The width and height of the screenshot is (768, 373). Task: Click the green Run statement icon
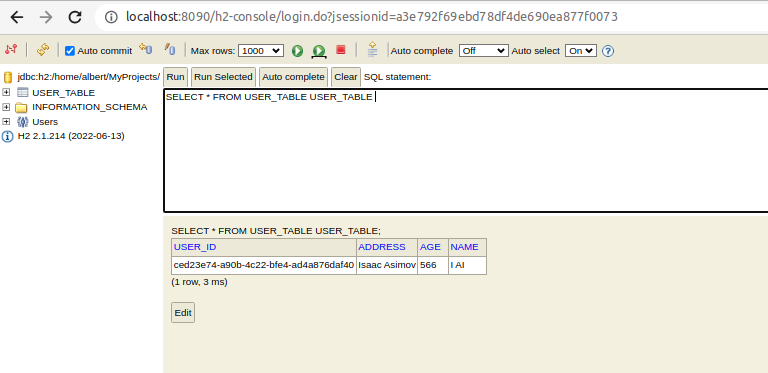click(297, 51)
